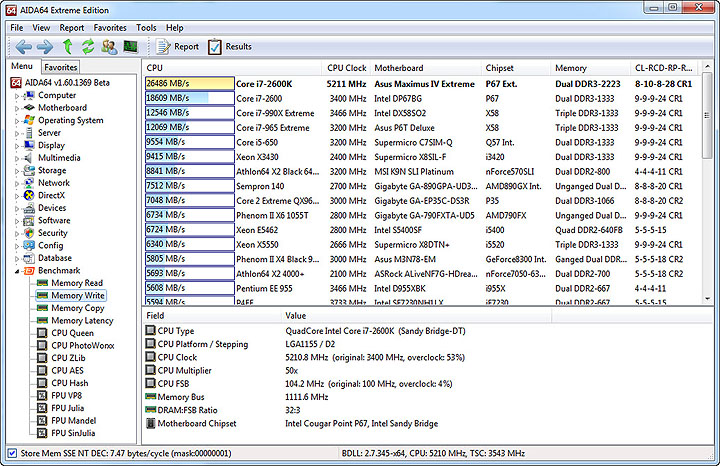Viewport: 720px width, 466px height.
Task: Expand the Motherboard node arrow
Action: pyautogui.click(x=17, y=108)
